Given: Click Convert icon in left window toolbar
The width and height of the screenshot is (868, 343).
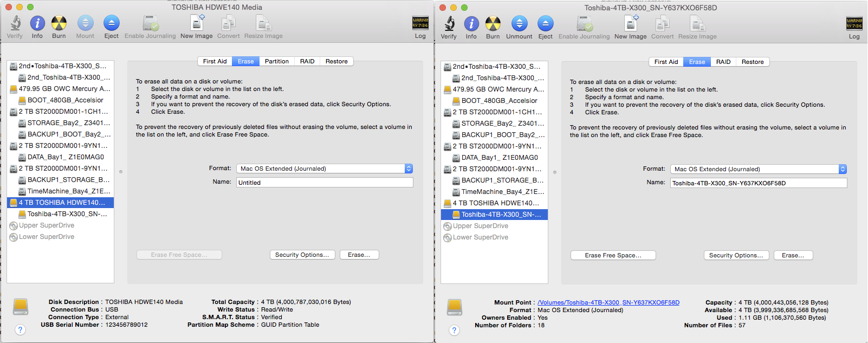Looking at the screenshot, I should pos(229,23).
